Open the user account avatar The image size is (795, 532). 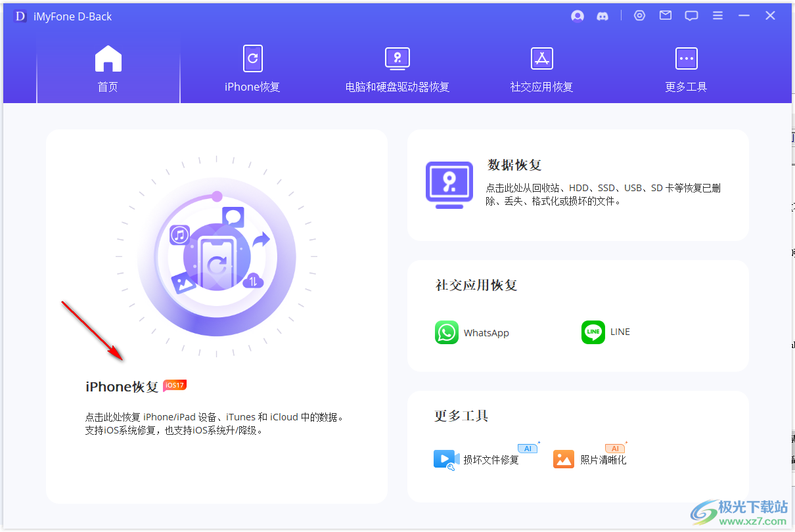click(577, 15)
